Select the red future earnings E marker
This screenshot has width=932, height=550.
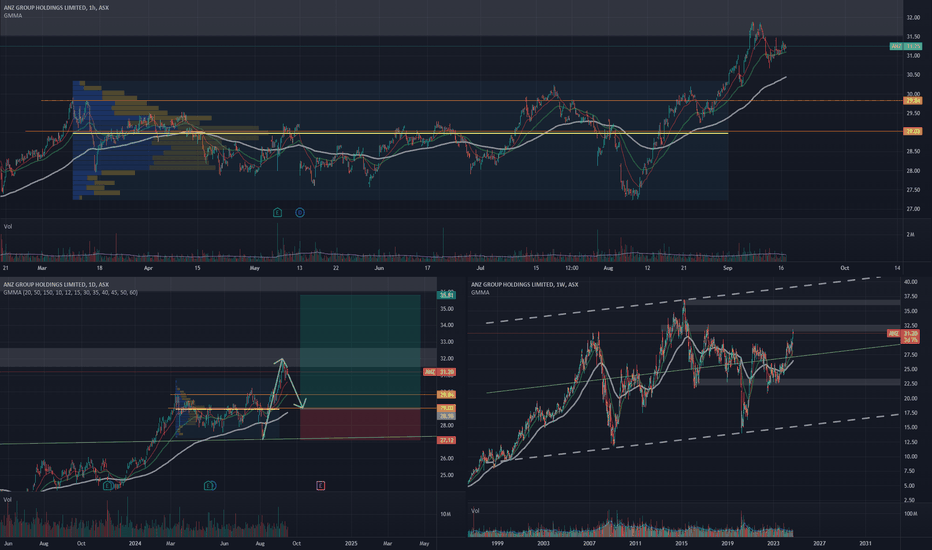coord(320,486)
